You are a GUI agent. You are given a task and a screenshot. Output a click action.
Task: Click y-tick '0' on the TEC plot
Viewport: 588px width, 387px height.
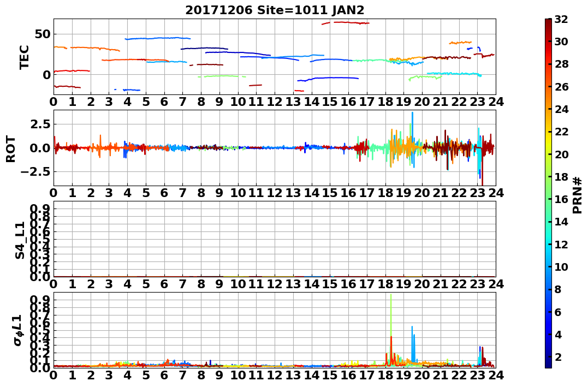tap(46, 74)
